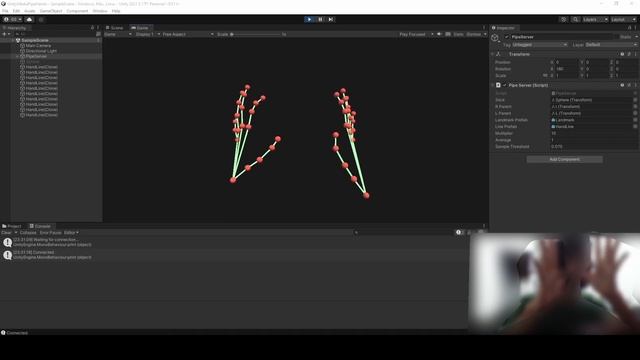The height and width of the screenshot is (360, 640).
Task: Select Directional Light in the Hierarchy
Action: pyautogui.click(x=41, y=51)
